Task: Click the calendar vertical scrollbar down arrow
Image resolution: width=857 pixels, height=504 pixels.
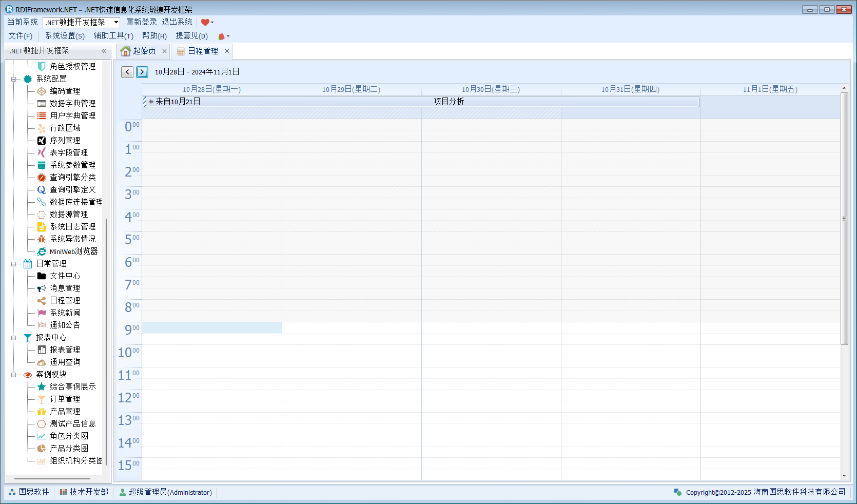Action: (x=844, y=476)
